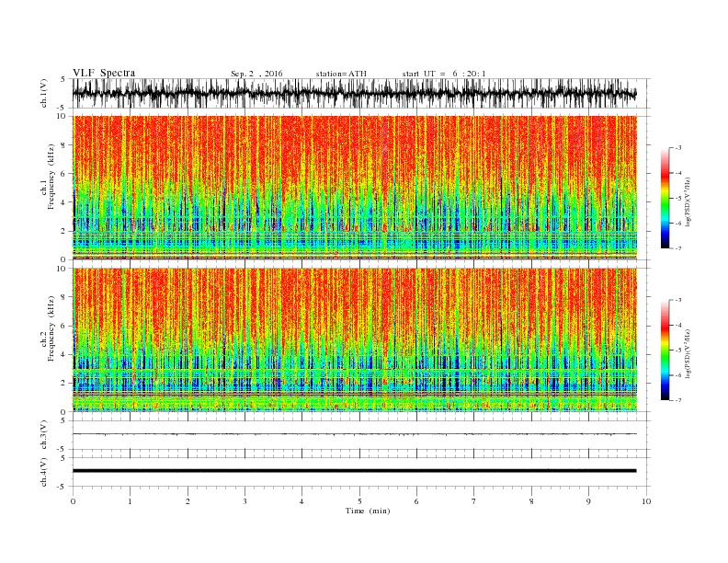
Task: Click tick label 0 on Time axis
Action: 73,501
